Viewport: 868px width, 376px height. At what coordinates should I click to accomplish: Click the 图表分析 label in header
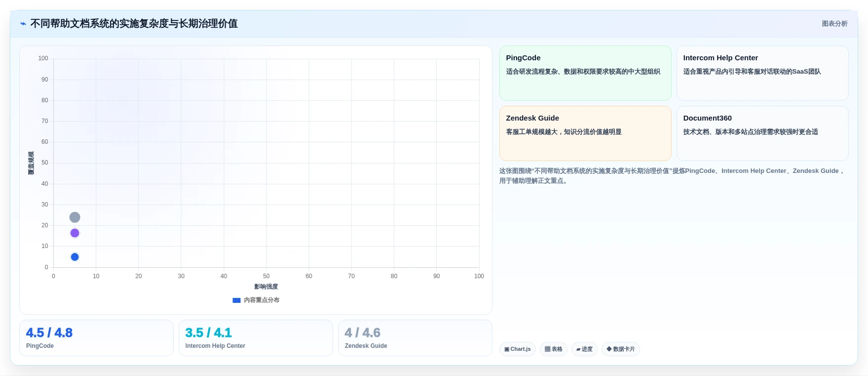click(x=834, y=24)
